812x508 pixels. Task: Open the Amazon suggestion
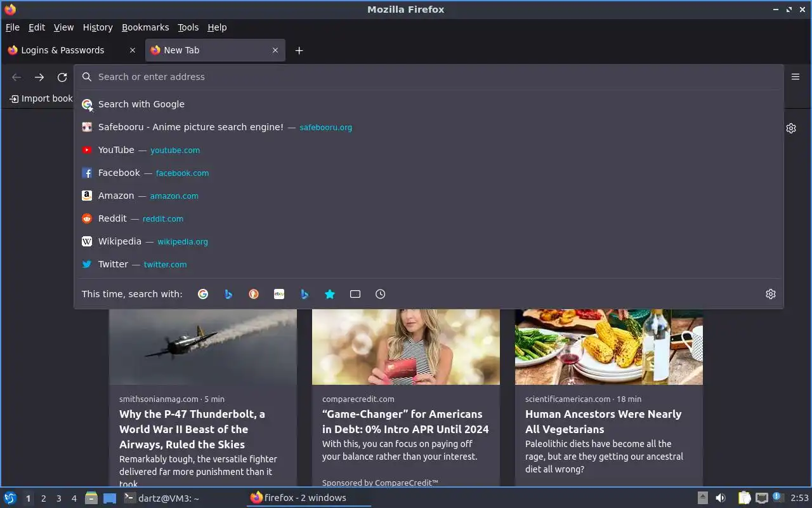pos(429,196)
